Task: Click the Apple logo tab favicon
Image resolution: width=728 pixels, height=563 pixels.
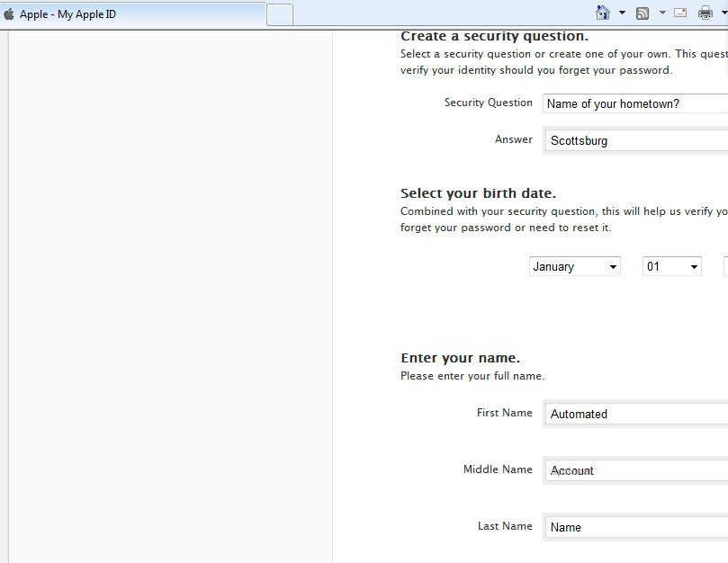Action: pyautogui.click(x=9, y=14)
